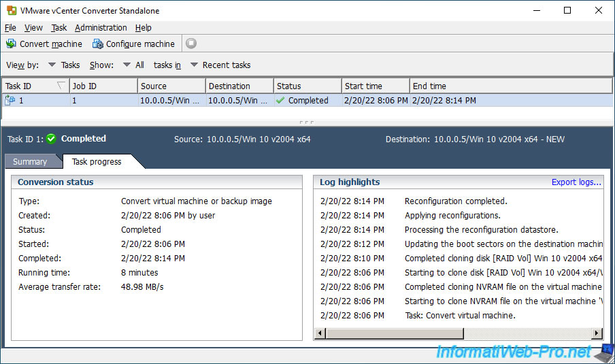Sort the table by the Task ID column
The width and height of the screenshot is (615, 364).
35,86
